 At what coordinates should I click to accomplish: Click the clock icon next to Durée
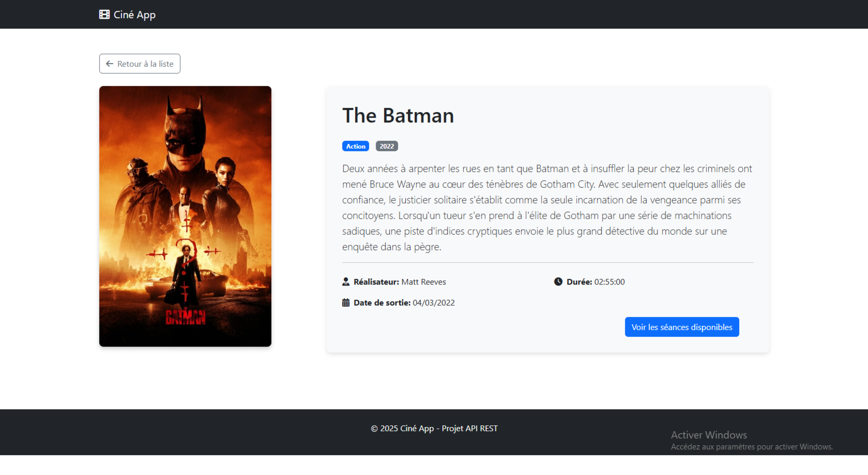coord(558,281)
